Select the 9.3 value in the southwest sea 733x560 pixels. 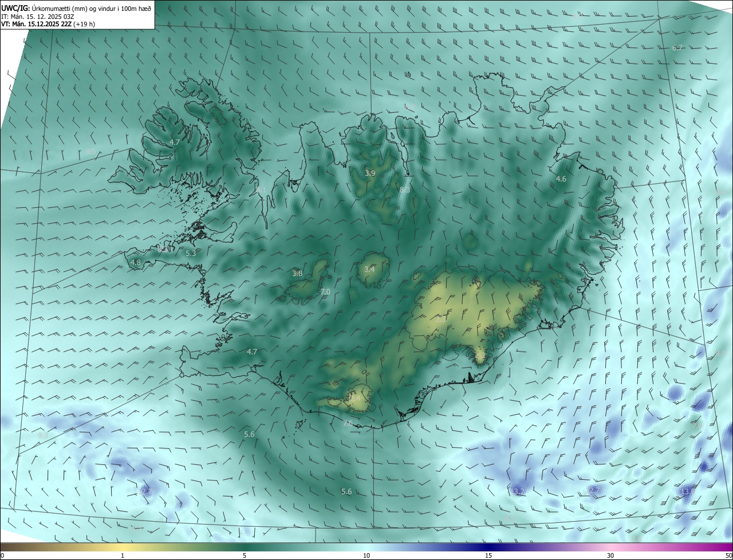pyautogui.click(x=43, y=436)
